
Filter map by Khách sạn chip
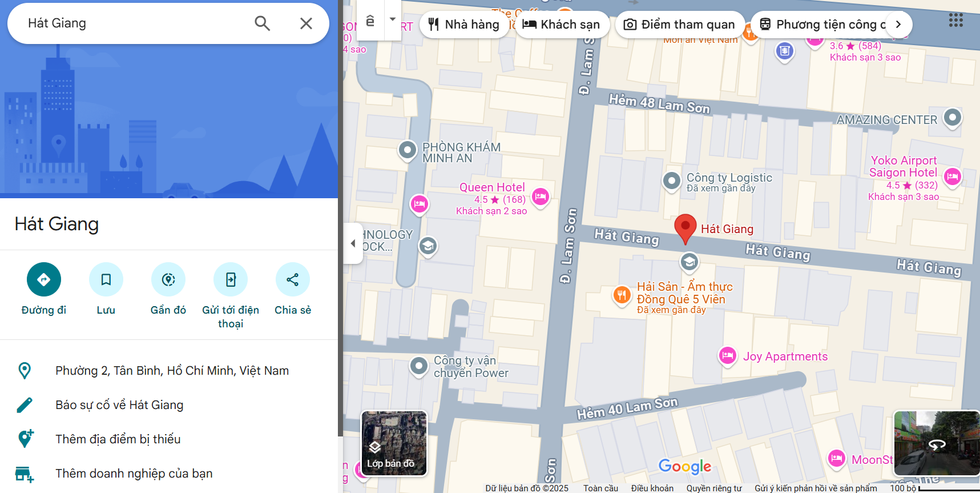click(x=562, y=25)
